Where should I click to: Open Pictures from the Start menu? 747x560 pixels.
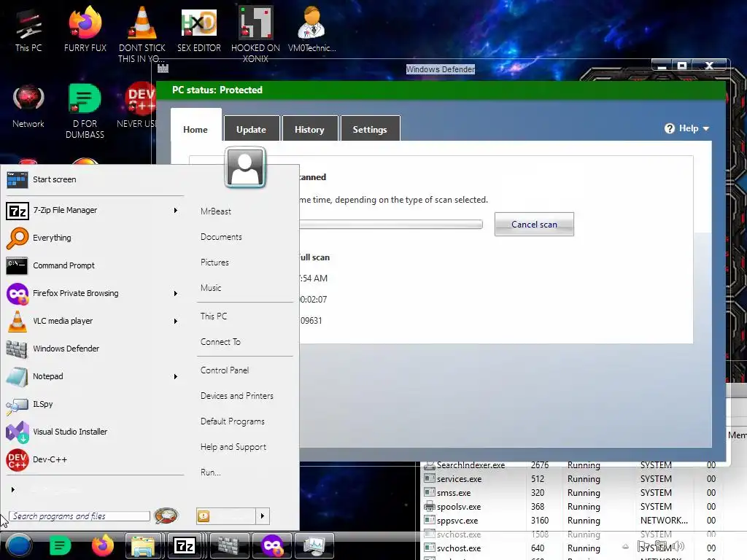pyautogui.click(x=214, y=262)
